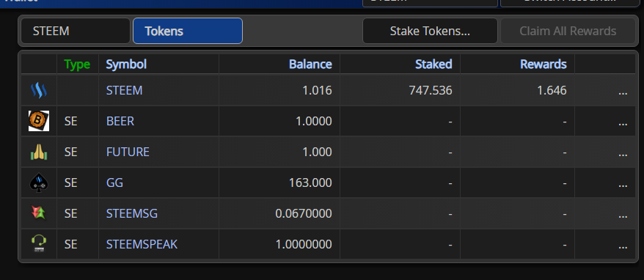Open the STEEMSPEAK row ellipsis menu
This screenshot has width=644, height=280.
click(623, 245)
